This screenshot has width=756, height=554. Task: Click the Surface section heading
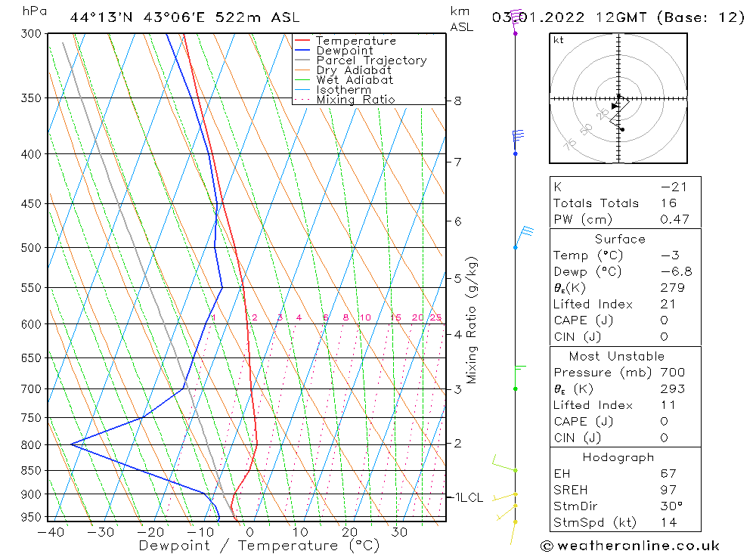point(620,239)
